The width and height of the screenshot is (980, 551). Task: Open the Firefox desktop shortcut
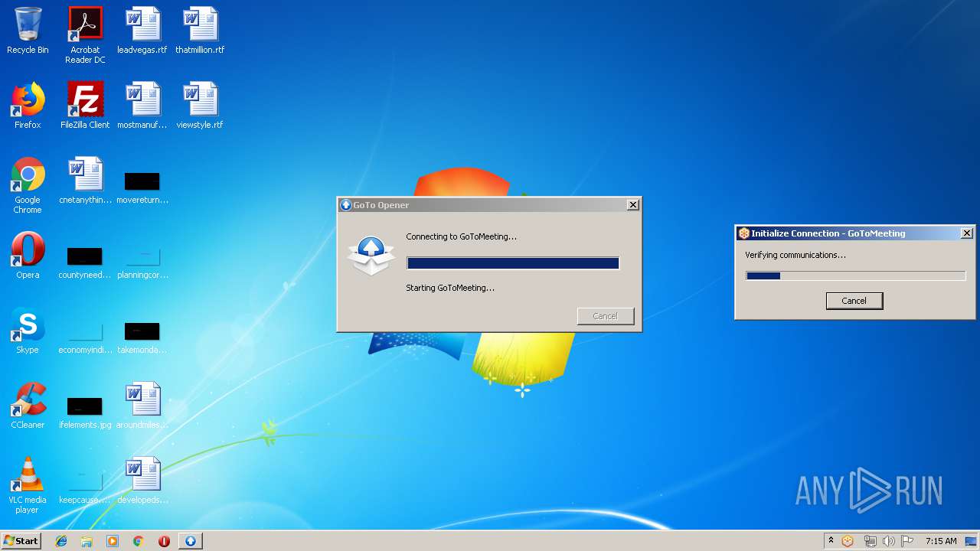coord(28,106)
